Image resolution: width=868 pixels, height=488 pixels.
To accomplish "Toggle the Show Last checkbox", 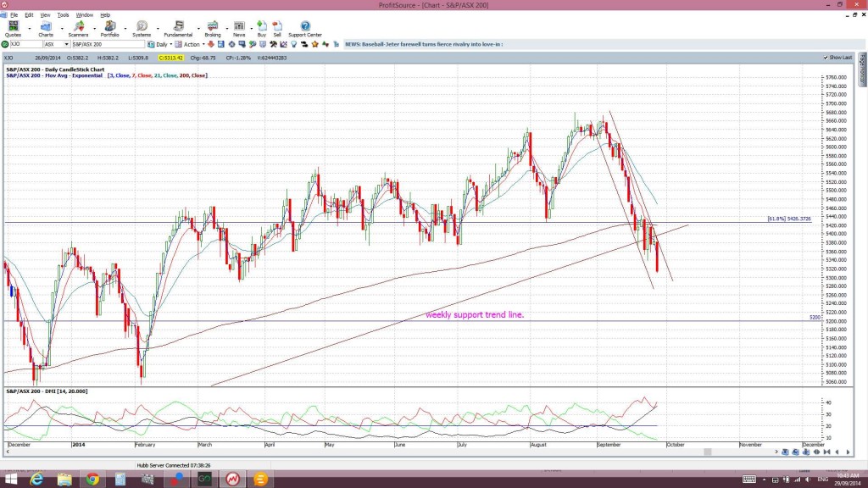I will [x=826, y=58].
